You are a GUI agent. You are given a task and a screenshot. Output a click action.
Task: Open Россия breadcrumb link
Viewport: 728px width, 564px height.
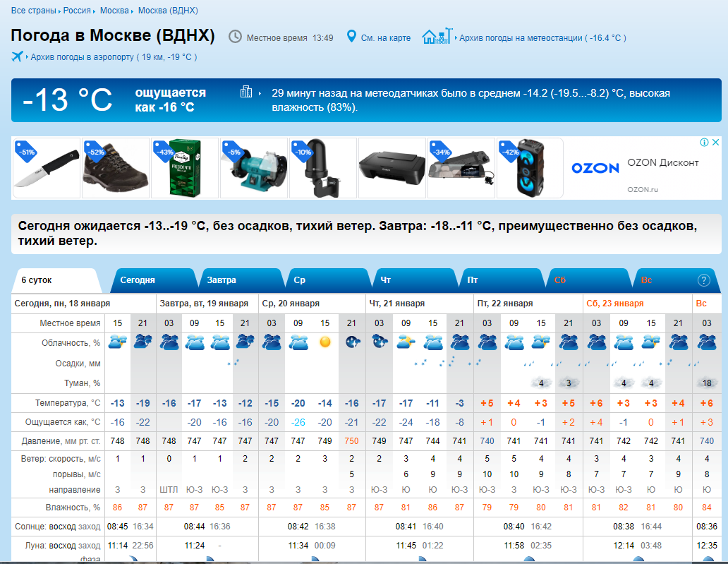[77, 10]
